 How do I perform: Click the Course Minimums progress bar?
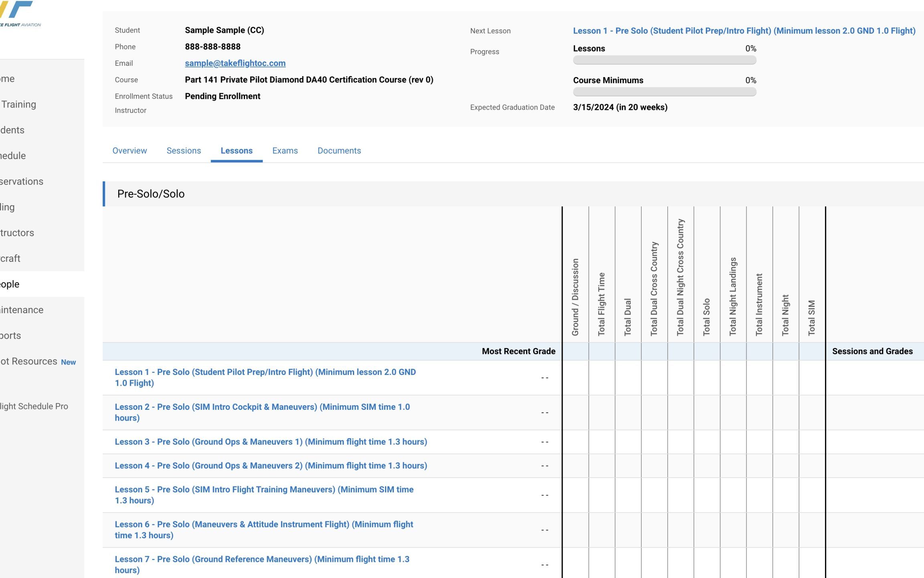665,92
